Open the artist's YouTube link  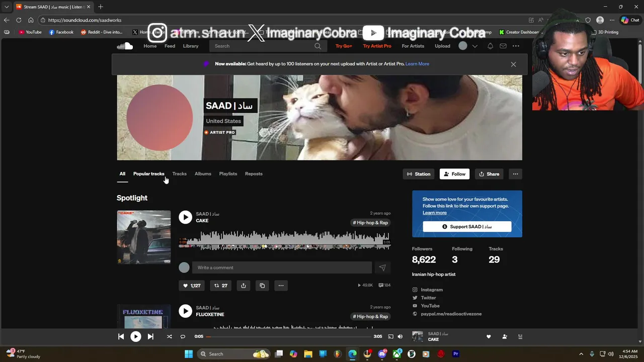click(x=430, y=306)
